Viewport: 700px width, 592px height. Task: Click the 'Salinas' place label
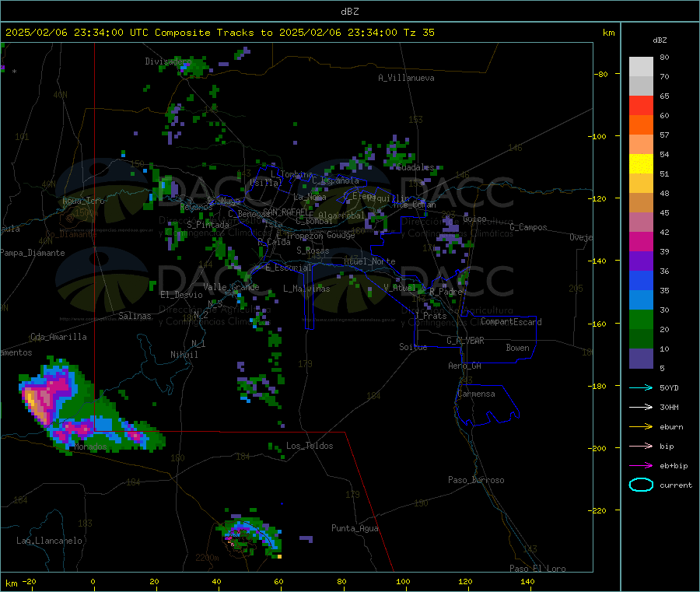[135, 316]
